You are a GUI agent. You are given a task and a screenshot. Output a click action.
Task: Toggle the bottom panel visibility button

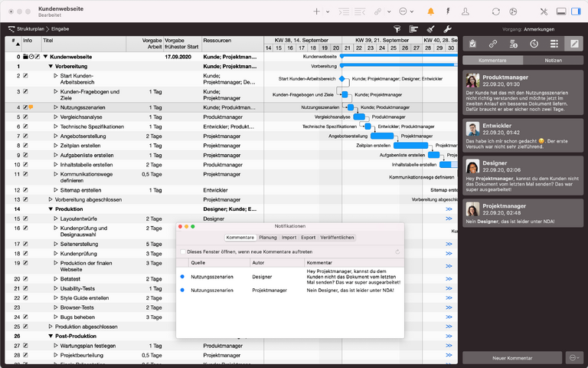tap(560, 11)
